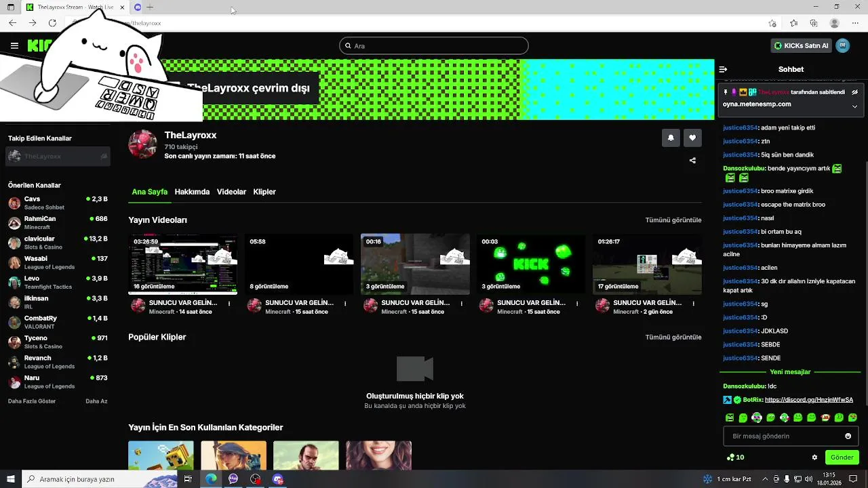Open RahmiCan channel in the recommended list
This screenshot has height=488, width=868.
tap(58, 223)
